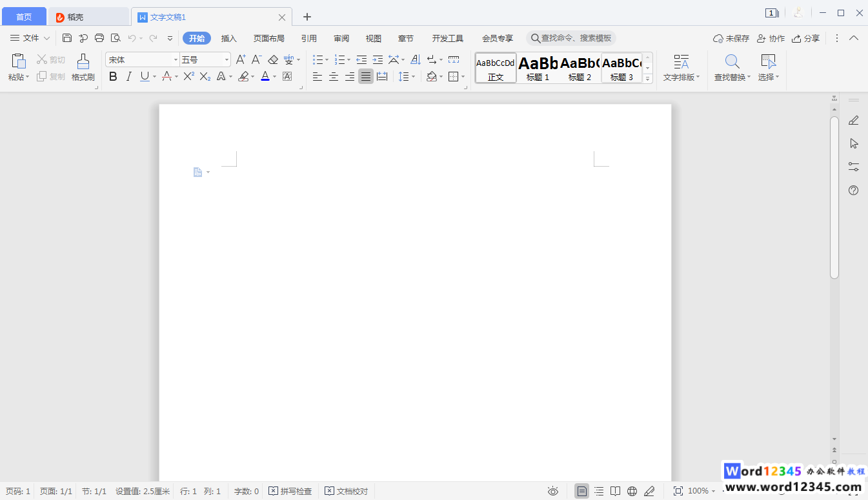
Task: Click the show/hide ruler marks icon
Action: pos(454,59)
